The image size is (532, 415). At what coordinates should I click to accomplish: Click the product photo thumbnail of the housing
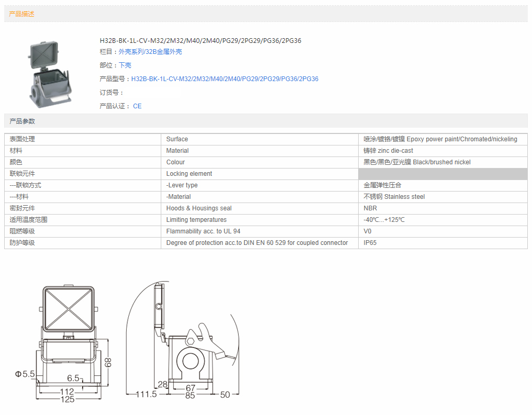pyautogui.click(x=50, y=72)
